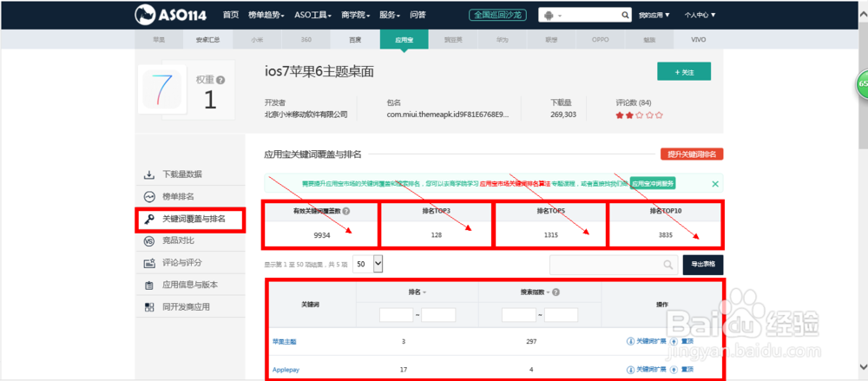The height and width of the screenshot is (381, 868).
Task: Click the page scrollbar down arrow
Action: tap(863, 366)
